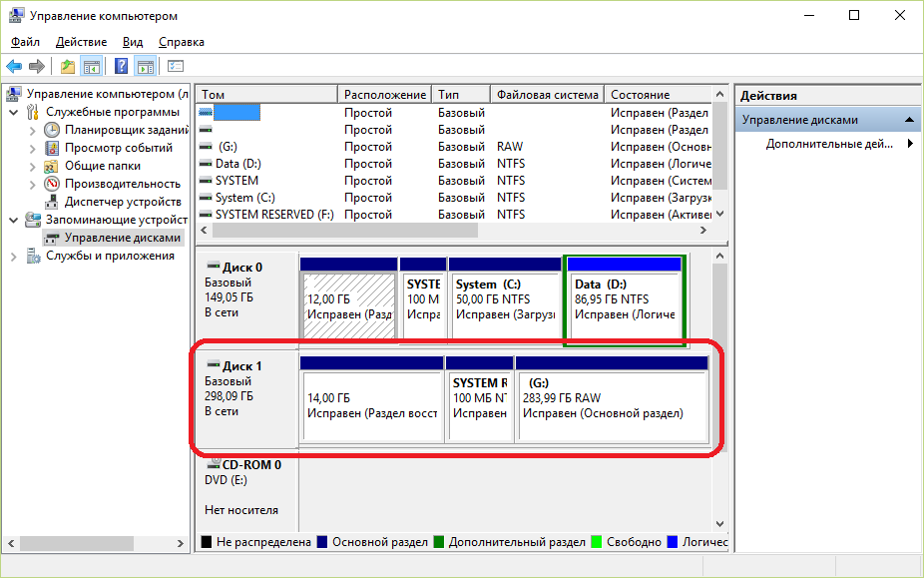
Task: Click Дополнительные действия in the Actions pane
Action: [828, 144]
